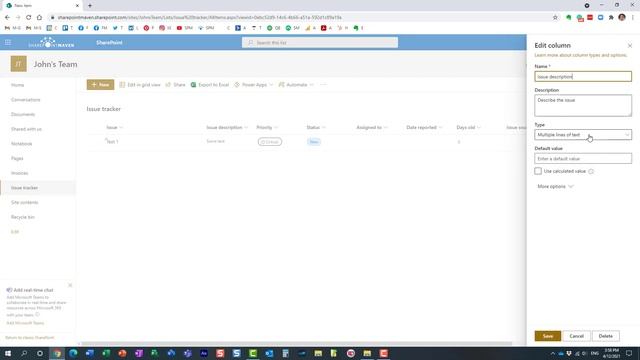Viewport: 640px width, 360px height.
Task: Click the Power Apps icon
Action: pyautogui.click(x=237, y=84)
